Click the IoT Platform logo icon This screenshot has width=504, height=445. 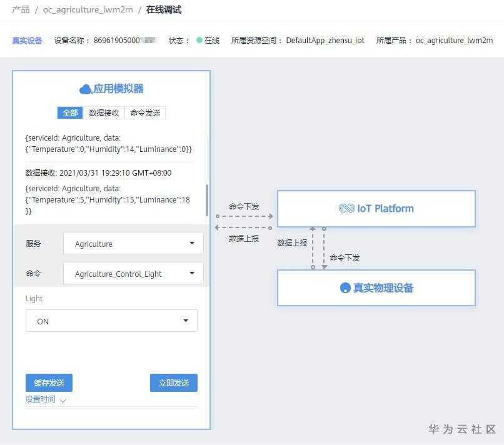click(x=346, y=208)
